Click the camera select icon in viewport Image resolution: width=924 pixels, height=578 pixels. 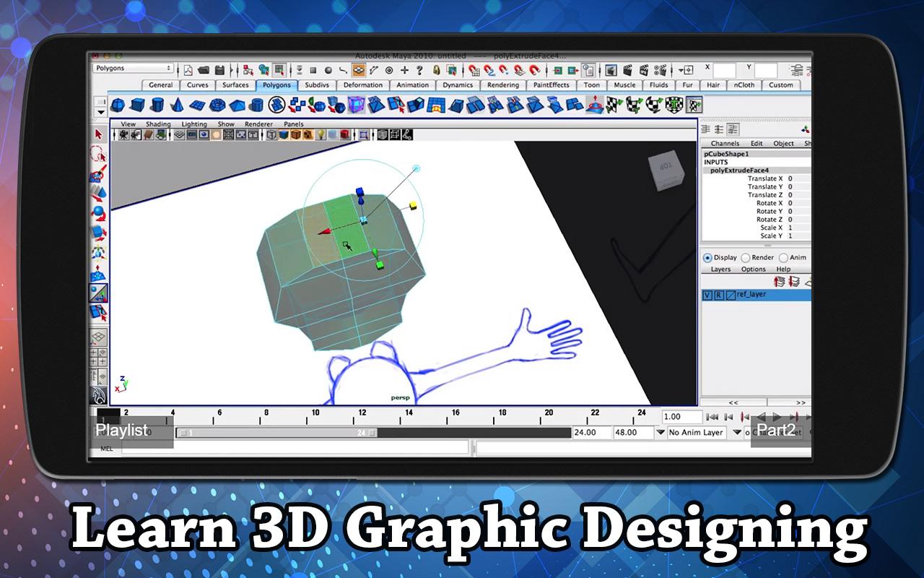[124, 134]
